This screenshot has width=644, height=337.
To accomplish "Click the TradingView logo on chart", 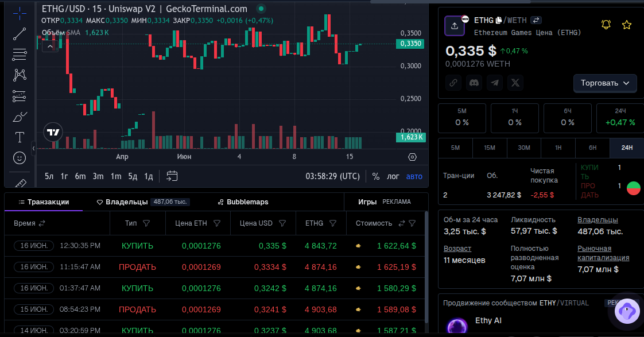I will tap(53, 132).
